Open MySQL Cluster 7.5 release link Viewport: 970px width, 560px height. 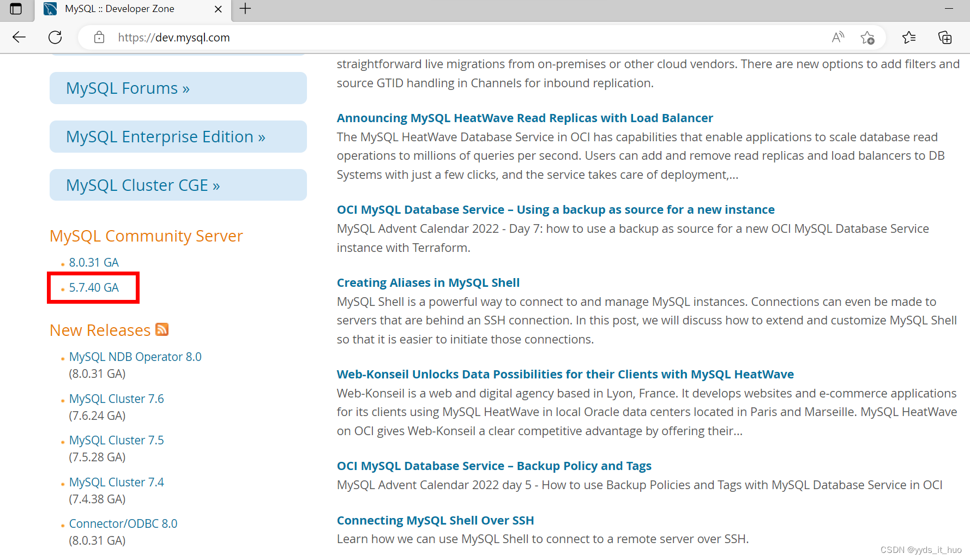[x=116, y=440]
